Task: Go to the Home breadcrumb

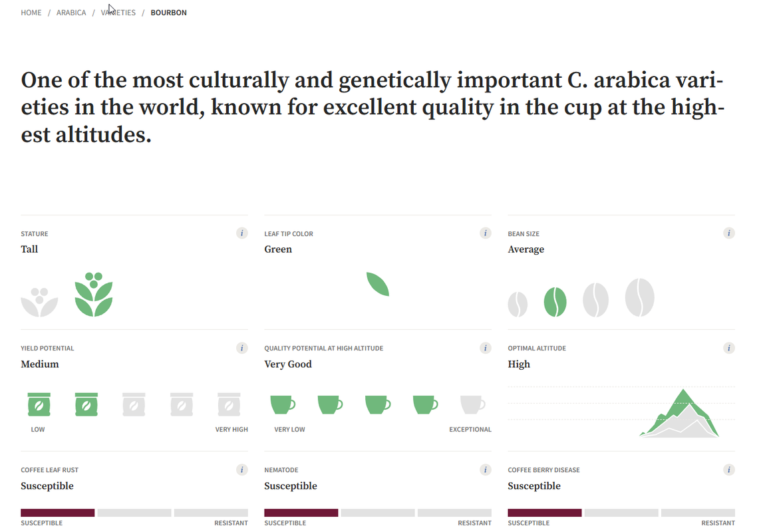Action: [31, 13]
